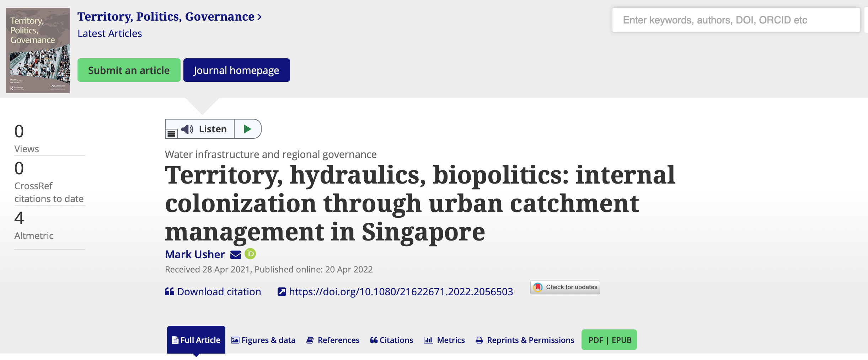This screenshot has width=868, height=360.
Task: Click the printer icon for Reprints & Permissions
Action: (479, 340)
